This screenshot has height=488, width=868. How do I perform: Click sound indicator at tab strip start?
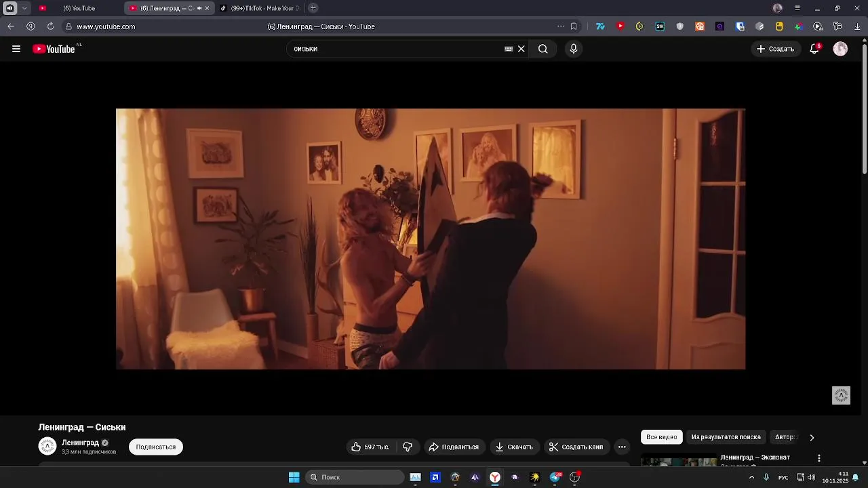tap(9, 8)
